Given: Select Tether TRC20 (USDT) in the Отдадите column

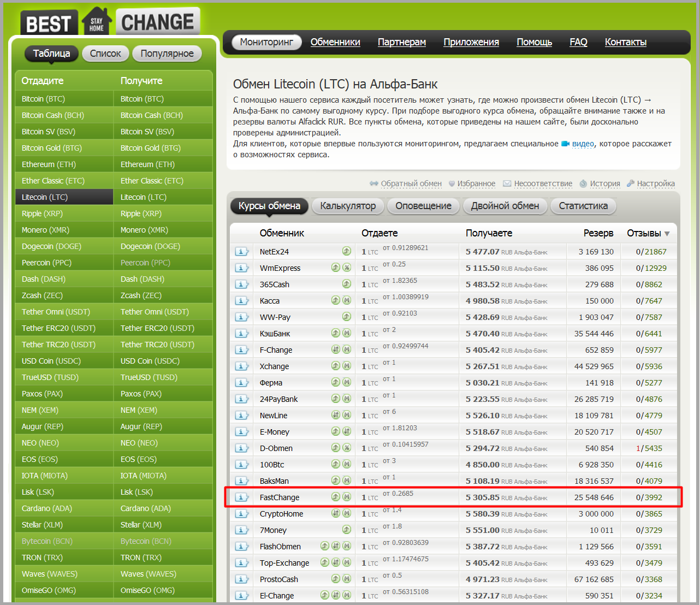Looking at the screenshot, I should [64, 345].
